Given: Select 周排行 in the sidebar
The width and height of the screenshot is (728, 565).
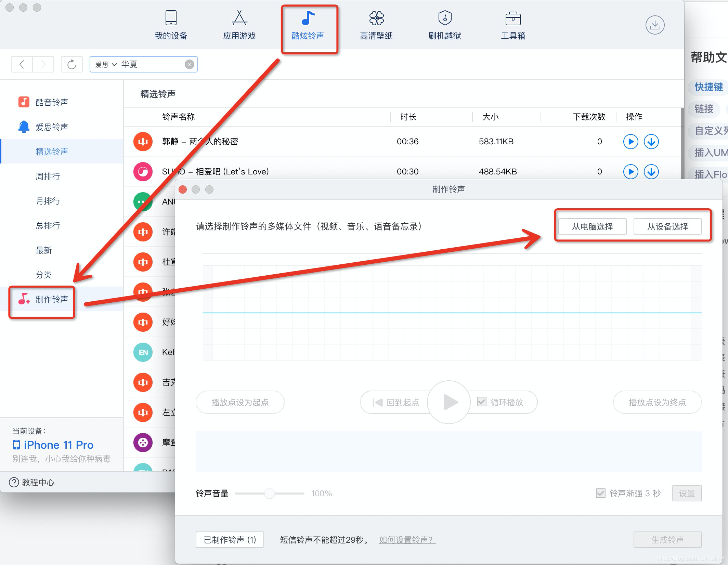Looking at the screenshot, I should [48, 176].
